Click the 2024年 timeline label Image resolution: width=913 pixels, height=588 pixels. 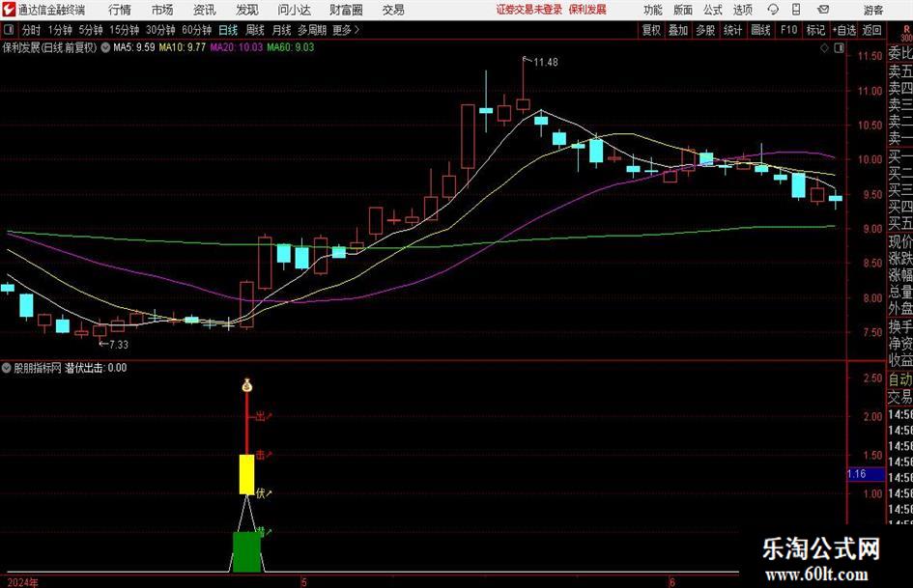(x=22, y=582)
